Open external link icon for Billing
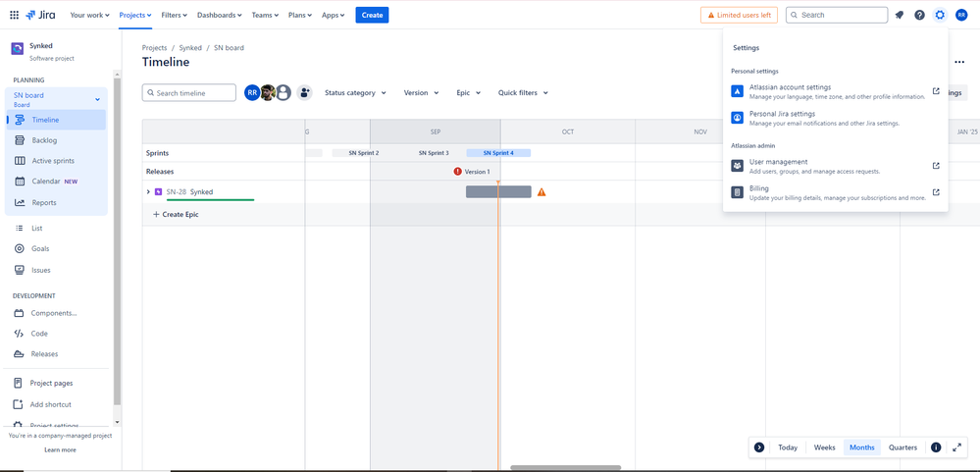The height and width of the screenshot is (472, 980). pyautogui.click(x=936, y=192)
